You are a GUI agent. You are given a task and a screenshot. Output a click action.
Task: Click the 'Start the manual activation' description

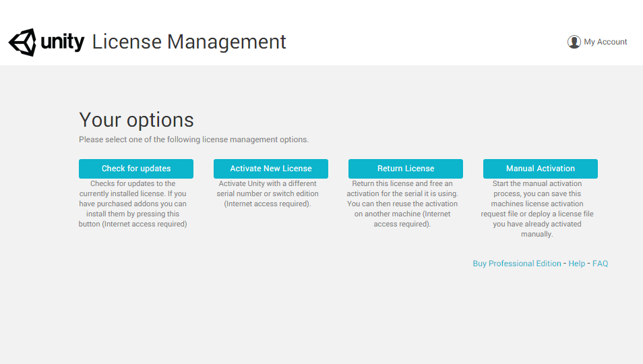537,209
